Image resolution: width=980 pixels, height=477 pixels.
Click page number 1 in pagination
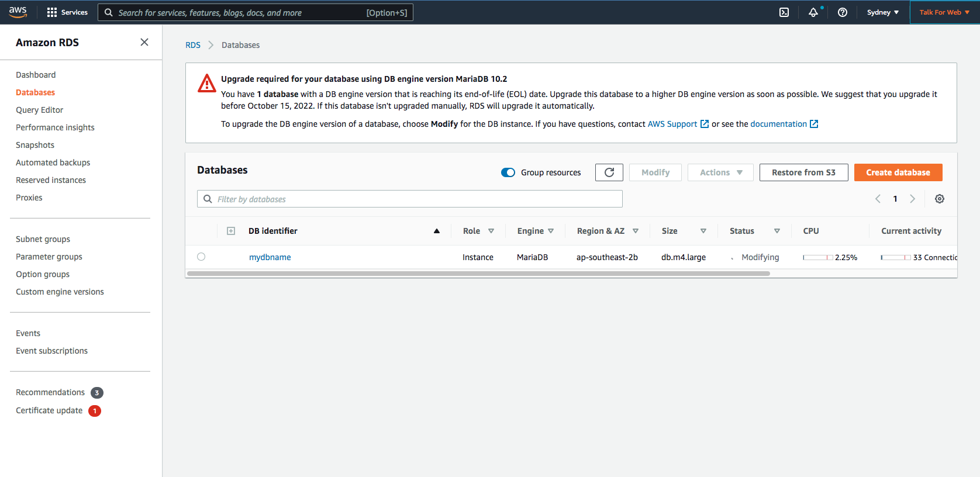[895, 199]
